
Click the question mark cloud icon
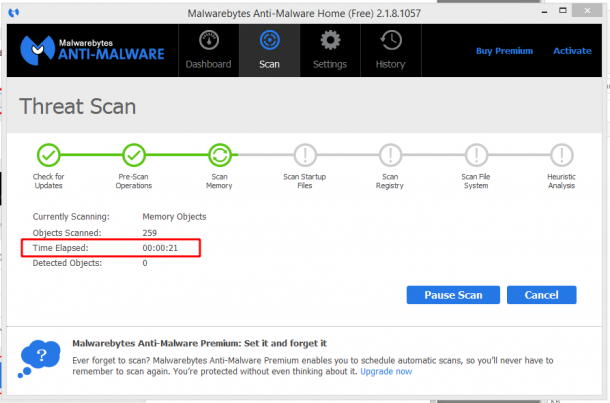pyautogui.click(x=39, y=358)
